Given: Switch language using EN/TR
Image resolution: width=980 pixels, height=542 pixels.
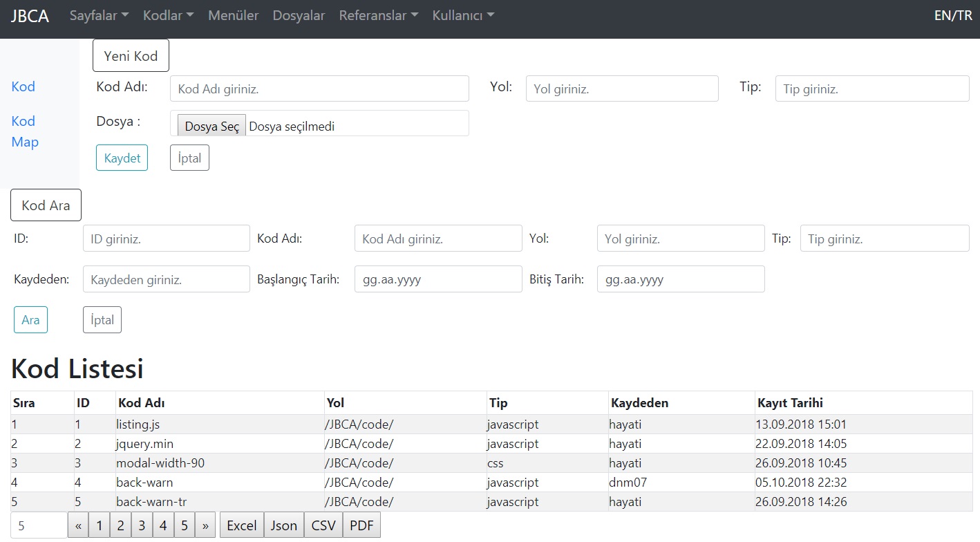Looking at the screenshot, I should tap(953, 14).
